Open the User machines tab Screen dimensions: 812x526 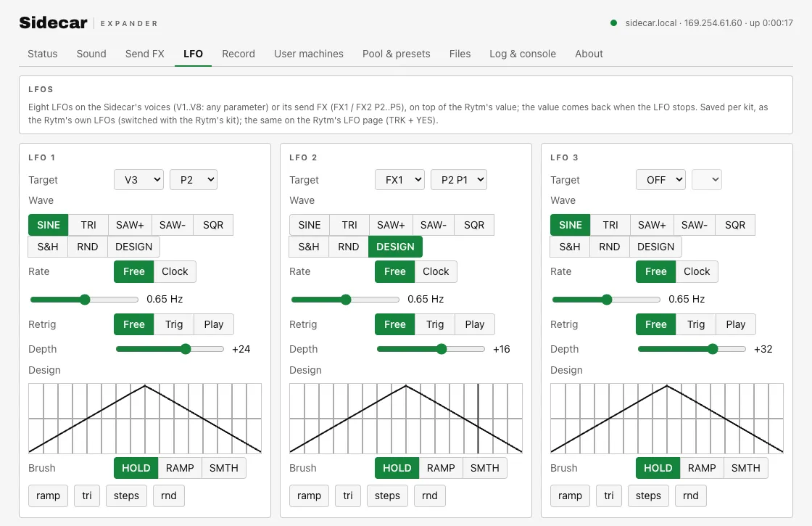click(309, 54)
